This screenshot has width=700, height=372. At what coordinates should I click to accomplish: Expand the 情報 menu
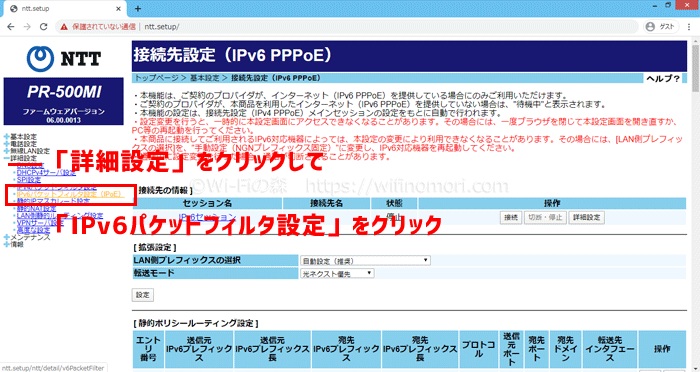click(x=13, y=244)
